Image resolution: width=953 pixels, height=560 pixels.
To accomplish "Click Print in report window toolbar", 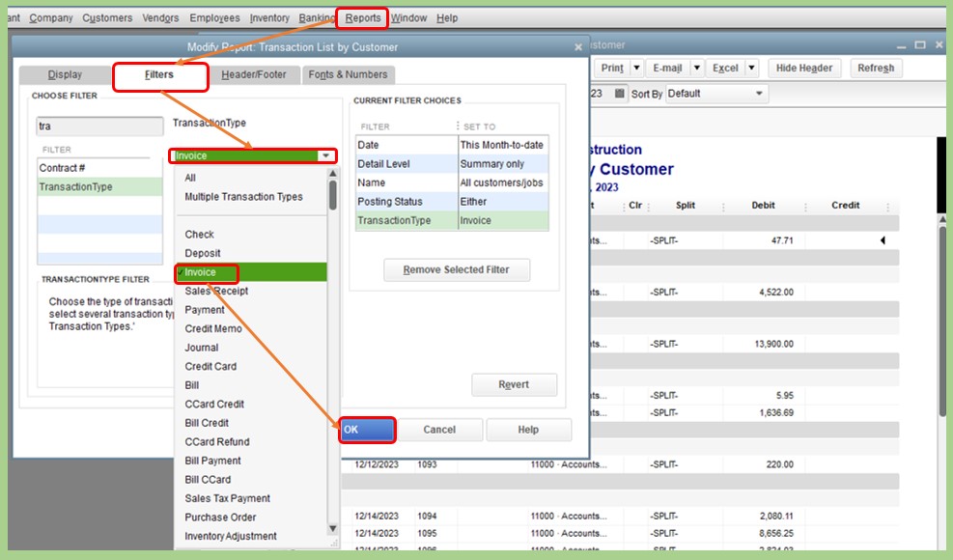I will pyautogui.click(x=612, y=69).
